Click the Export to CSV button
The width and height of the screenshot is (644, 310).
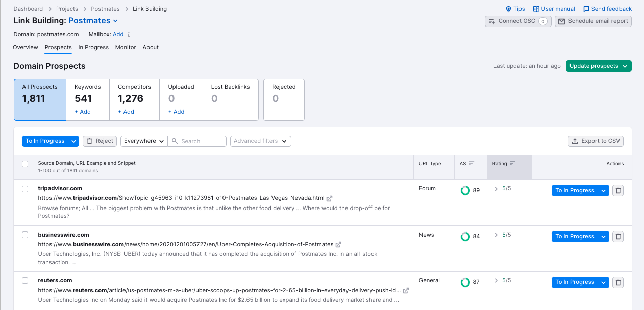coord(596,141)
